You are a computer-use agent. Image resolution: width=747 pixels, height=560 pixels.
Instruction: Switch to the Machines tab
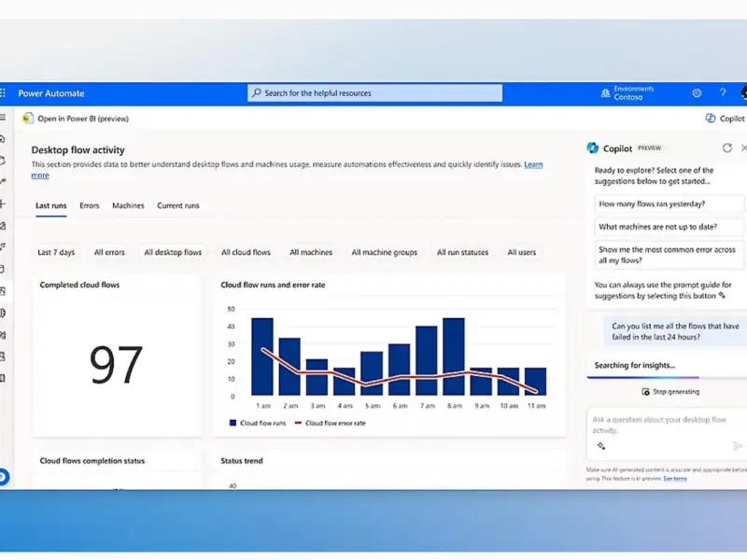(x=128, y=205)
